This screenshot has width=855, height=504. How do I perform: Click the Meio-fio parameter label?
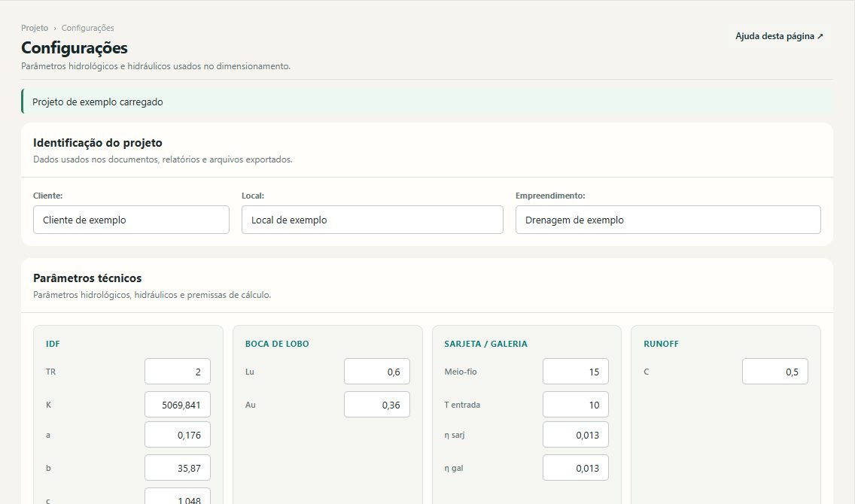(x=461, y=372)
